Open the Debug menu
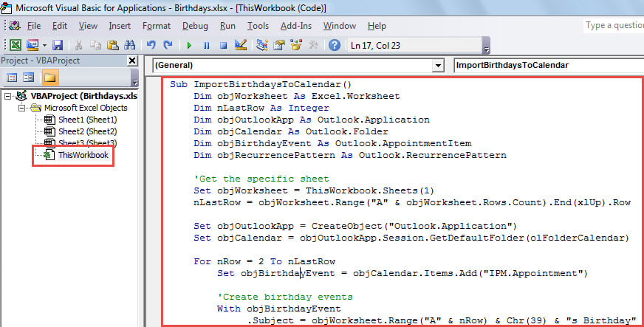This screenshot has height=327, width=644. tap(195, 26)
